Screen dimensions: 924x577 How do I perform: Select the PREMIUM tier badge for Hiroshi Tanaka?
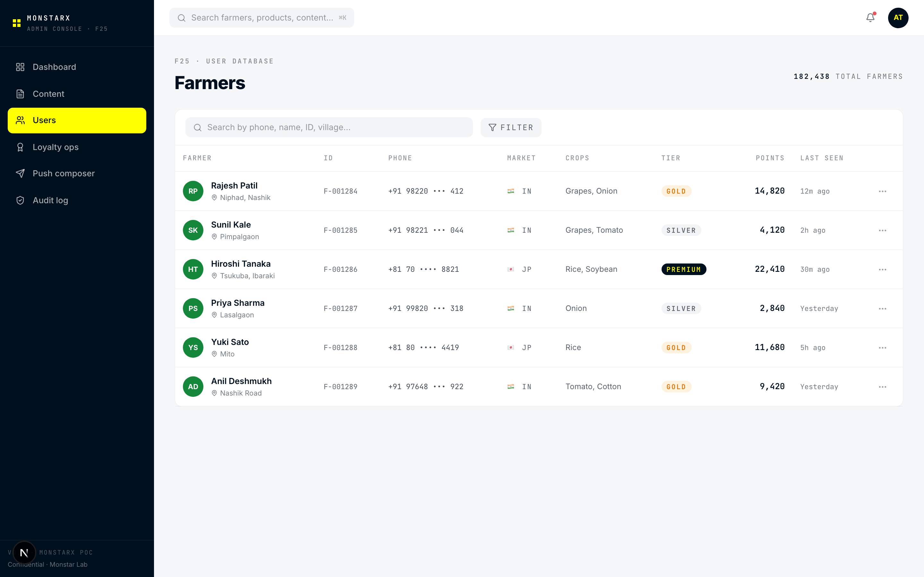tap(683, 269)
